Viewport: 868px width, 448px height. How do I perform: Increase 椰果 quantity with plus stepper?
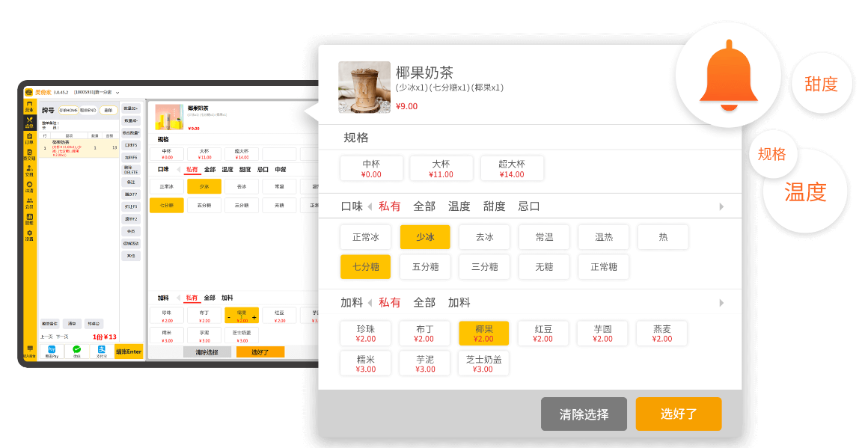[254, 317]
